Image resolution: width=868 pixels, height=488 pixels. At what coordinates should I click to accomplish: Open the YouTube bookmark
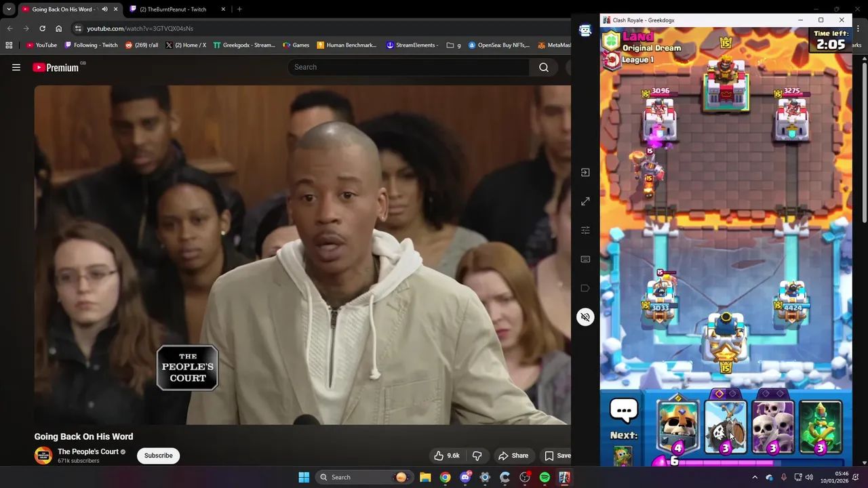coord(41,45)
